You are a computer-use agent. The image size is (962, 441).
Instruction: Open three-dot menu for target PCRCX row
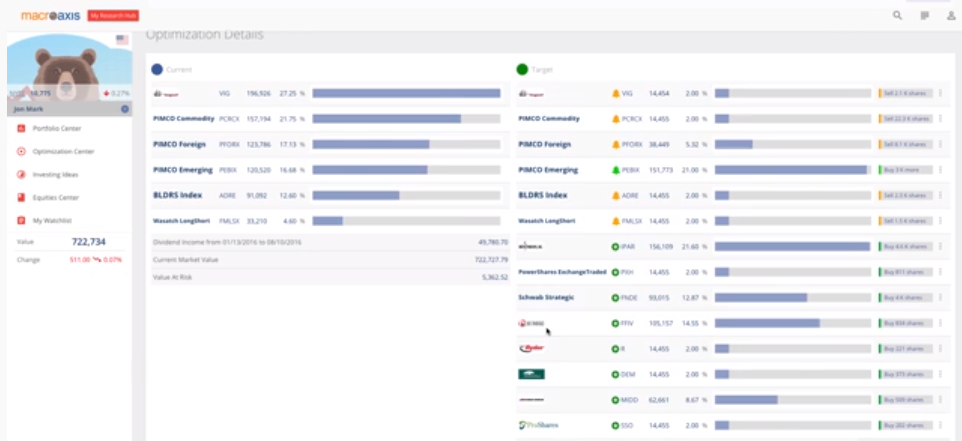[x=941, y=119]
